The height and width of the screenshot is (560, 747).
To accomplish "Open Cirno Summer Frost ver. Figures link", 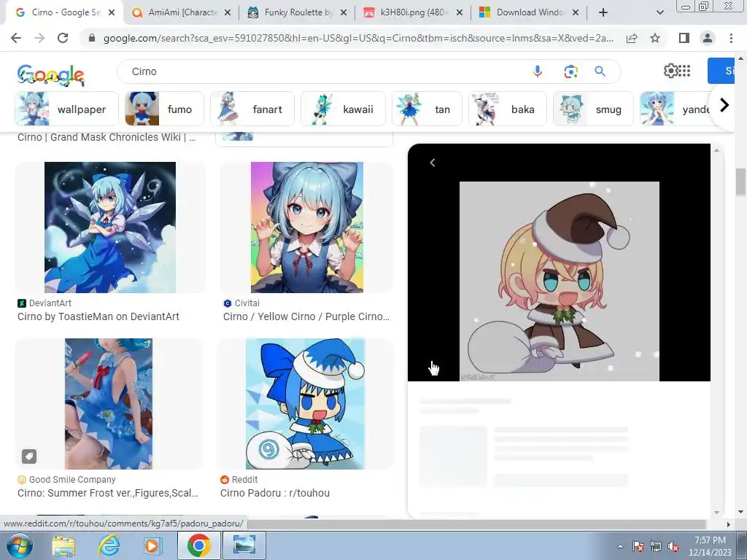I will pos(108,494).
